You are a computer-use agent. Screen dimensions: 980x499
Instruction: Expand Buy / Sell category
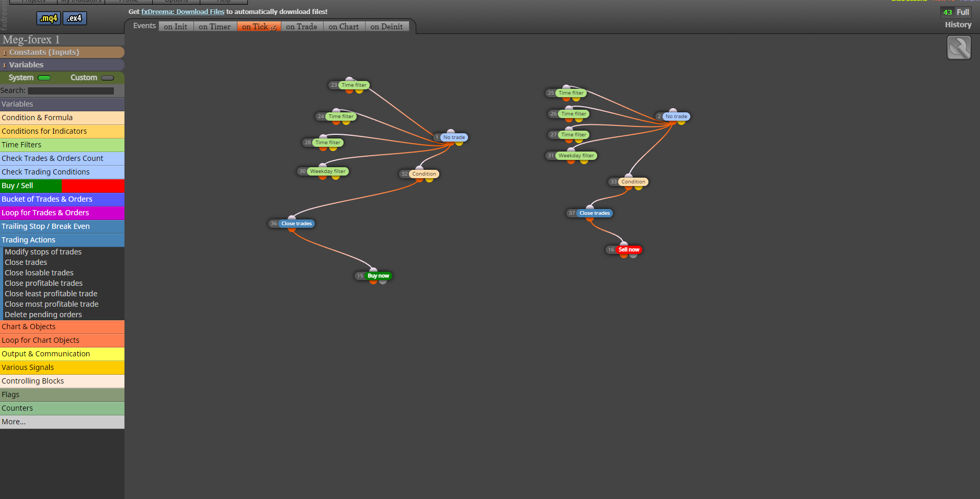(x=62, y=185)
